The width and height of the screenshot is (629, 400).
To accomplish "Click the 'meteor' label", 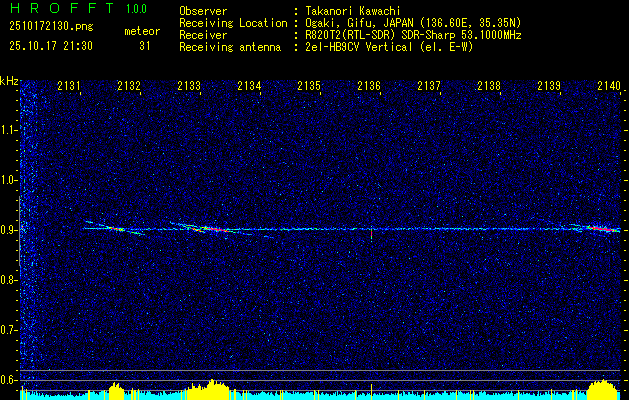I will [142, 31].
